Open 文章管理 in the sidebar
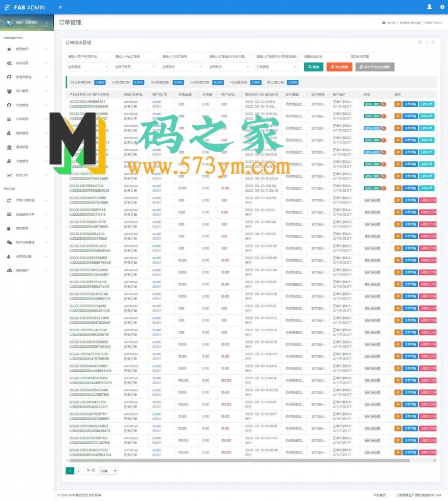 tap(27, 161)
